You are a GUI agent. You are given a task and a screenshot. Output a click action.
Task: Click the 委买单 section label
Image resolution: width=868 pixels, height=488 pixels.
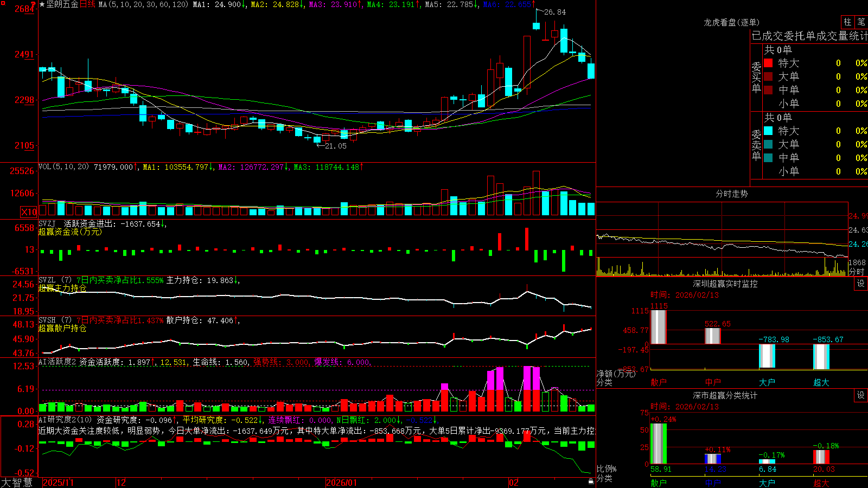pyautogui.click(x=756, y=77)
